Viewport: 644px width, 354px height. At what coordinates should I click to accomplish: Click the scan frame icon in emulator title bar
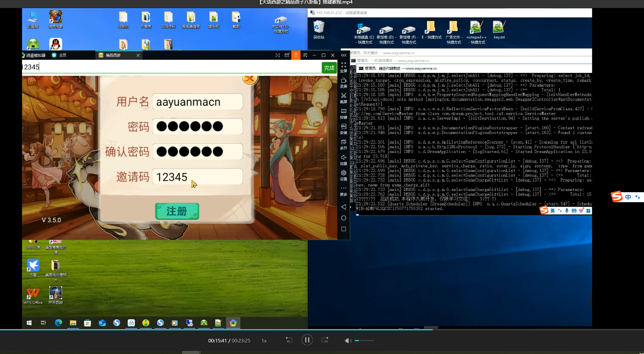point(278,55)
